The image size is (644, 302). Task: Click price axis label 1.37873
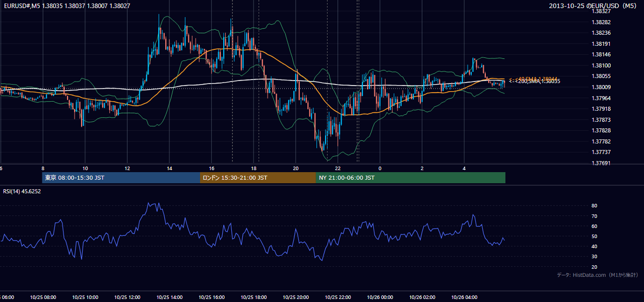(x=601, y=120)
